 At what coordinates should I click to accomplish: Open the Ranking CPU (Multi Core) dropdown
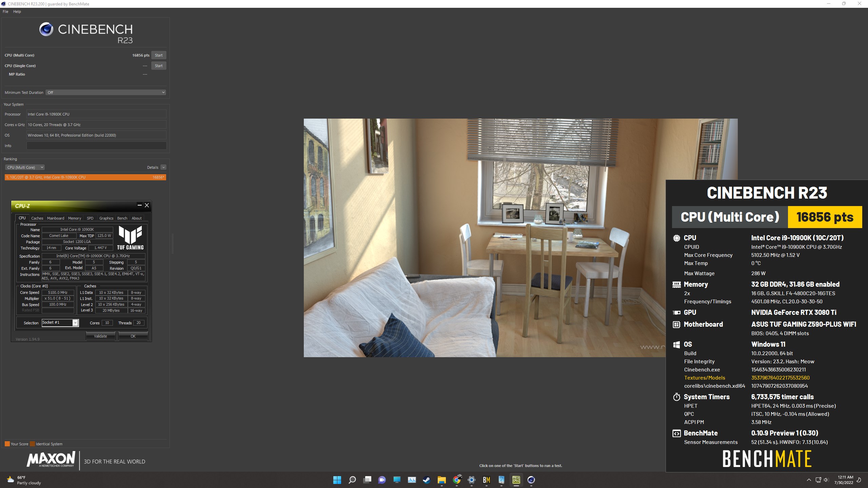click(x=25, y=167)
